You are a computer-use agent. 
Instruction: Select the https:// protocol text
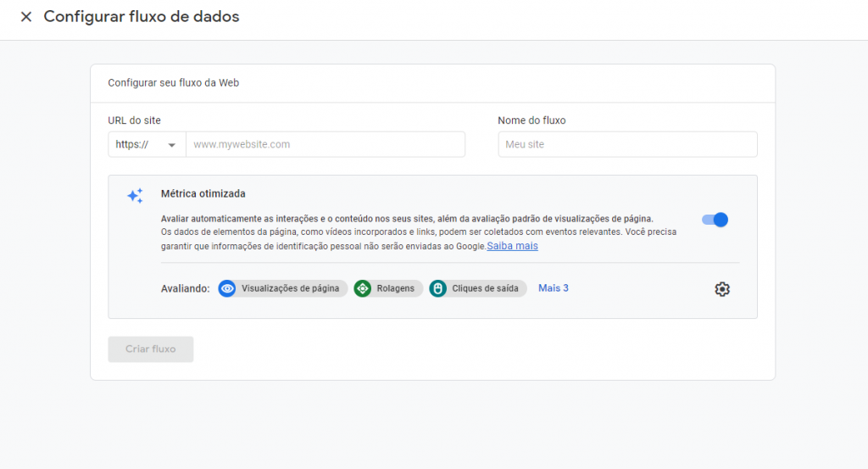tap(132, 145)
